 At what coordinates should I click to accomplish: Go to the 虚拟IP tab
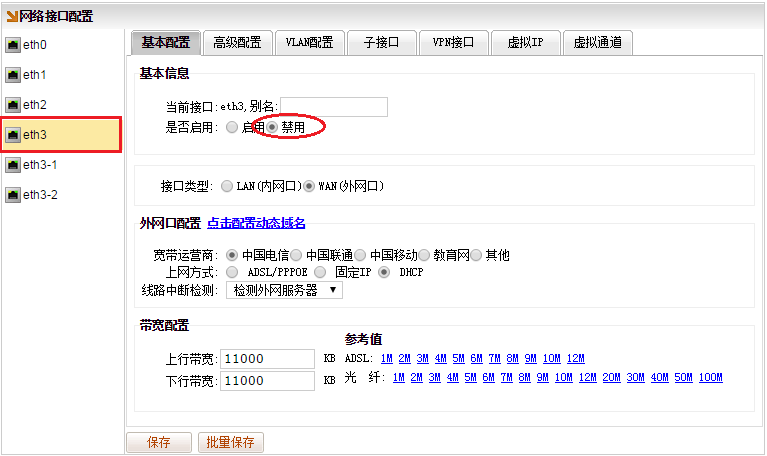[525, 43]
